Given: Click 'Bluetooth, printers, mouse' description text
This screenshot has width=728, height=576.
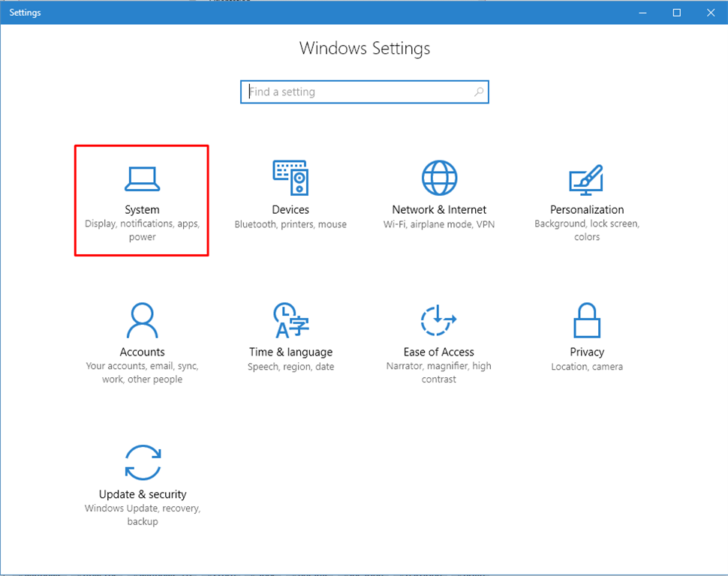Looking at the screenshot, I should coord(290,225).
